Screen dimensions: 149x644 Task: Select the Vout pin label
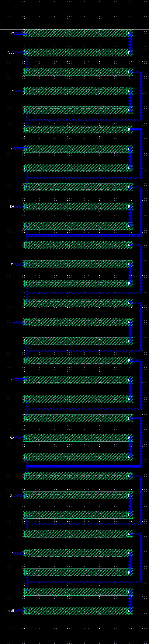(x=10, y=52)
